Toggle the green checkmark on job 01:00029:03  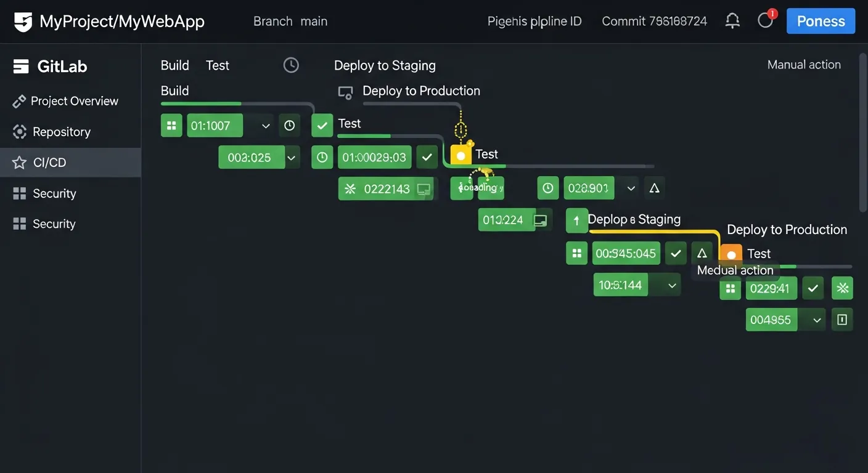(427, 157)
